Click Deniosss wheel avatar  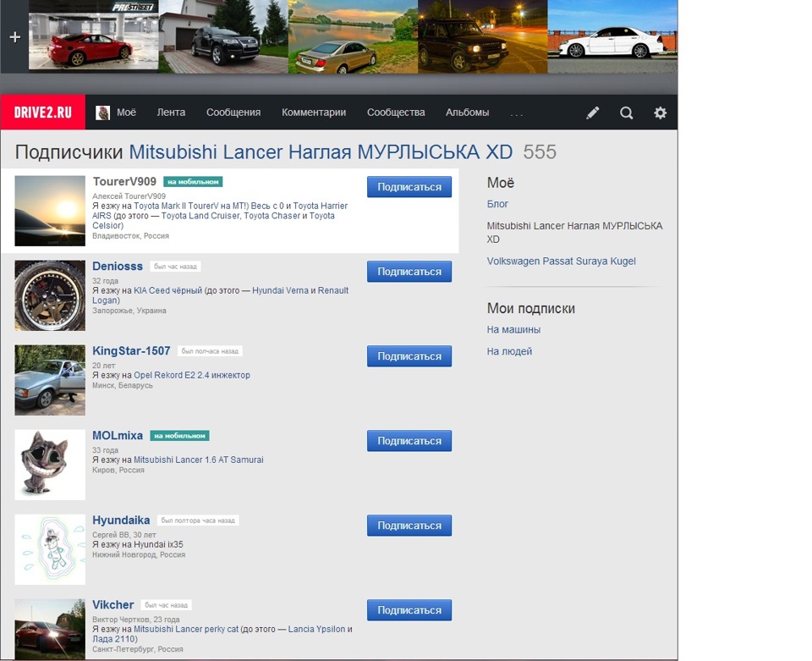coord(50,295)
